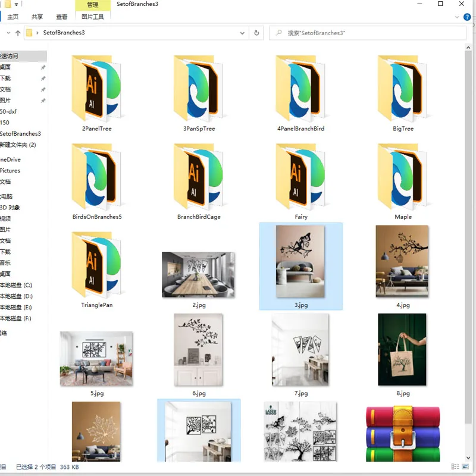Screen dimensions: 476x476
Task: Open the 查看 ribbon tab
Action: [62, 17]
